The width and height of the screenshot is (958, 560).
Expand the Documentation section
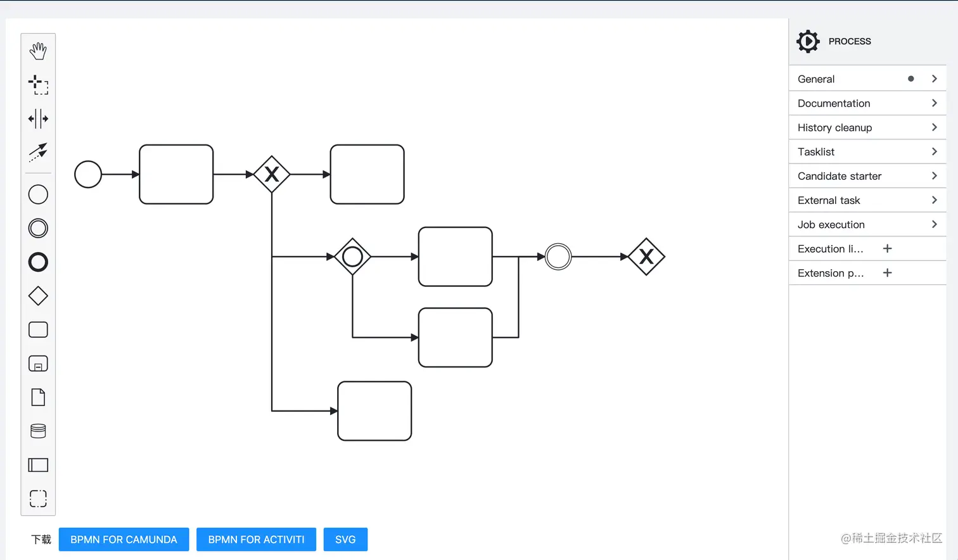[867, 103]
